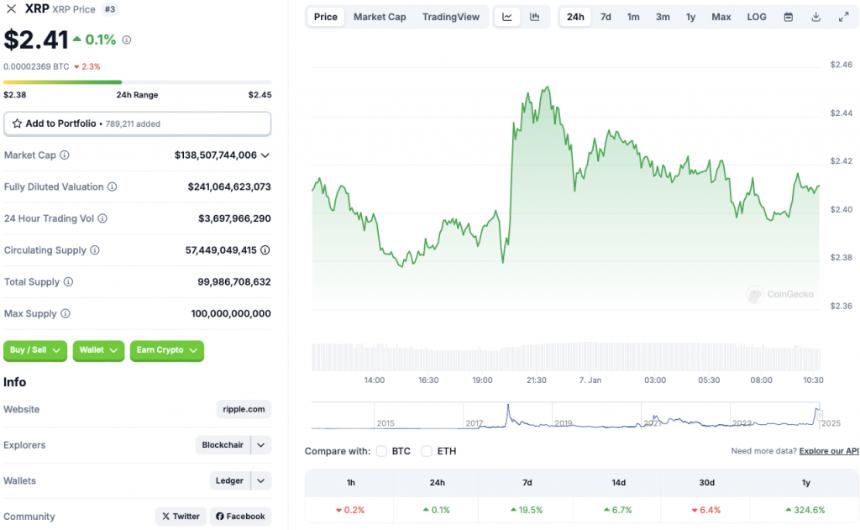Select 24h time range
860x530 pixels.
(x=575, y=17)
